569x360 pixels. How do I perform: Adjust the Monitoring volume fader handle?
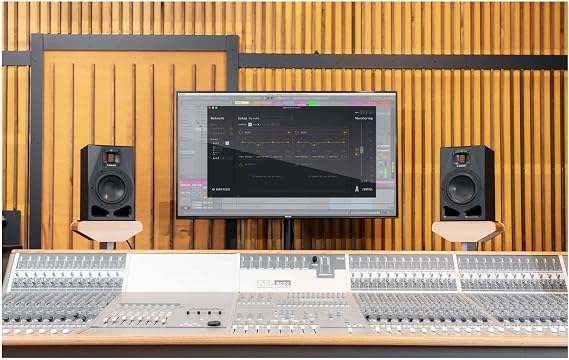click(361, 150)
